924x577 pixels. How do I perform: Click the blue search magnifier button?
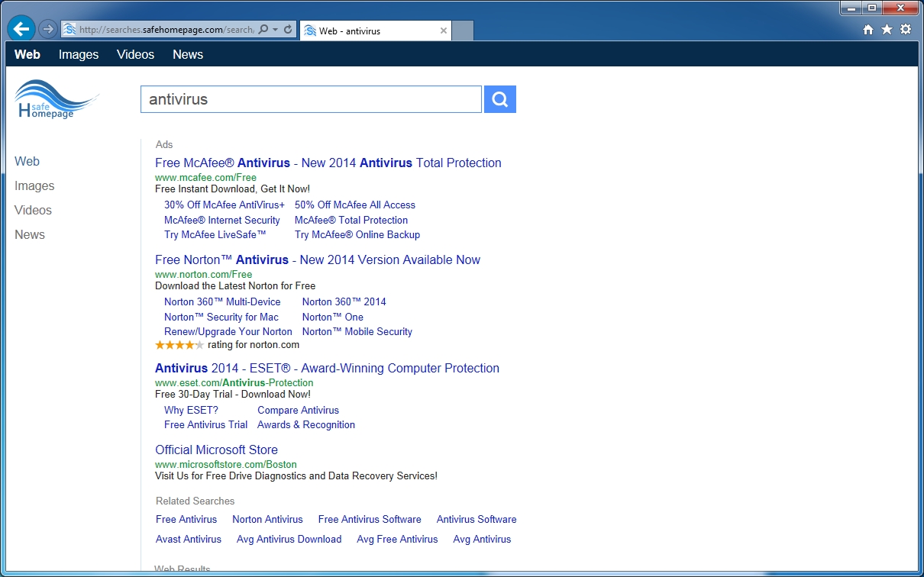[x=499, y=98]
